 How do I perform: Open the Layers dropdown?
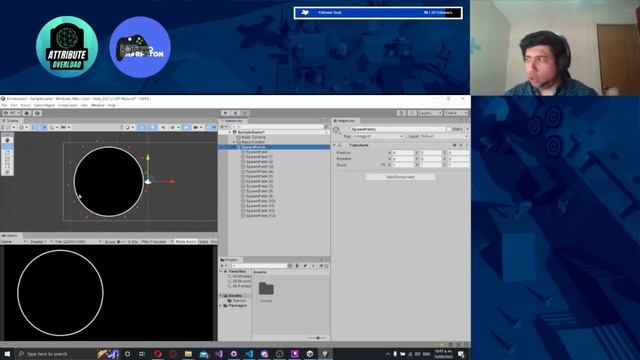[429, 113]
